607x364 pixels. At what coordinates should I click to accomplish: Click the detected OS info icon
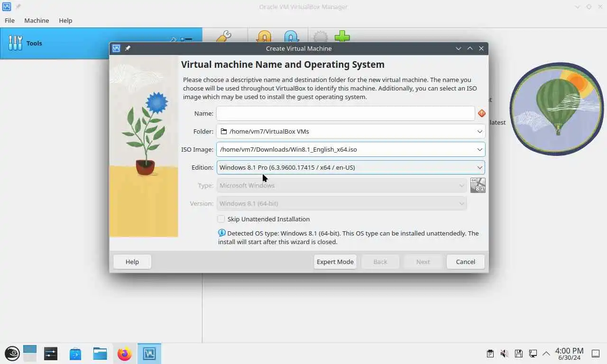click(x=221, y=233)
